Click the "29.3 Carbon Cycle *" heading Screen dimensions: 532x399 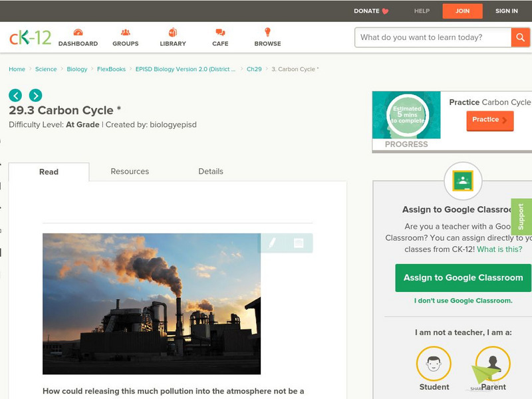(65, 110)
